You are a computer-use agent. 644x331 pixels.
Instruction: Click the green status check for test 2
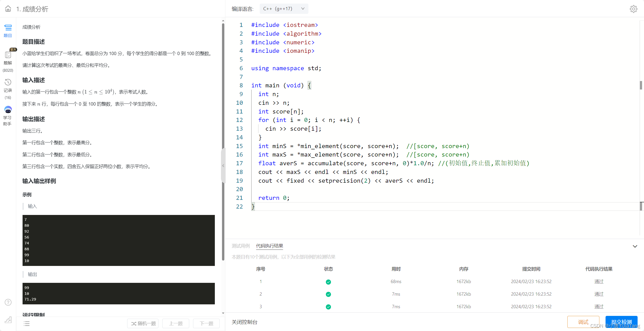click(328, 294)
